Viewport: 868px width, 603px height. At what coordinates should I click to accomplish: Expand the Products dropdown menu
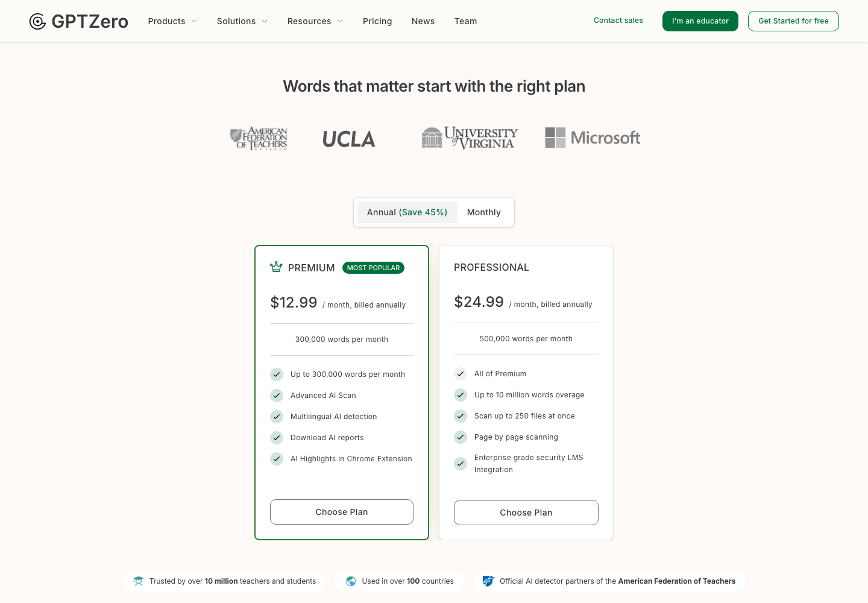click(172, 21)
